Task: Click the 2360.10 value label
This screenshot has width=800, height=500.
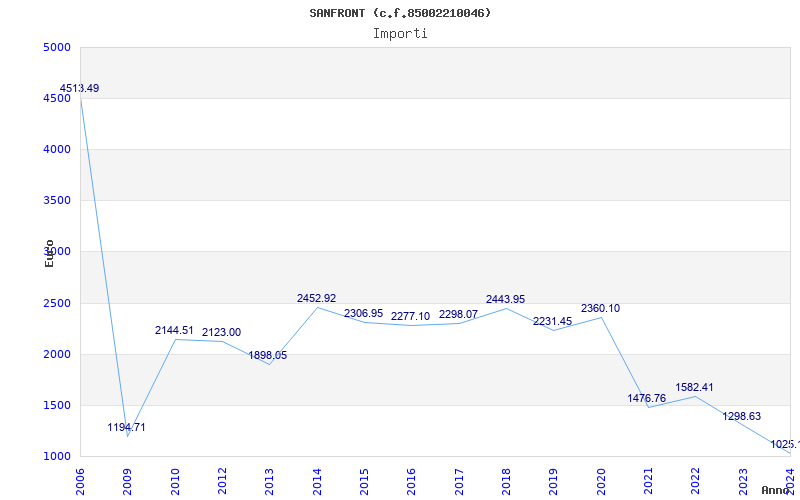Action: pyautogui.click(x=601, y=309)
